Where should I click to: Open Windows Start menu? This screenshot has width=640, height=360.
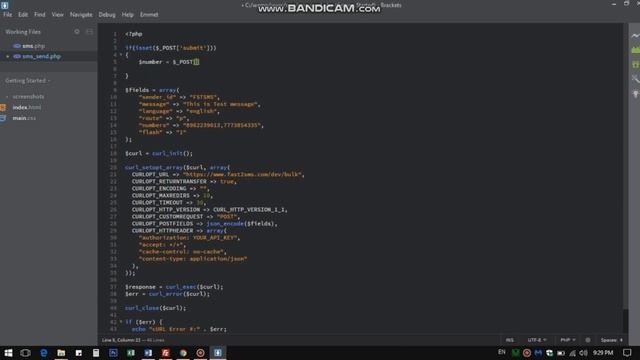pos(8,353)
